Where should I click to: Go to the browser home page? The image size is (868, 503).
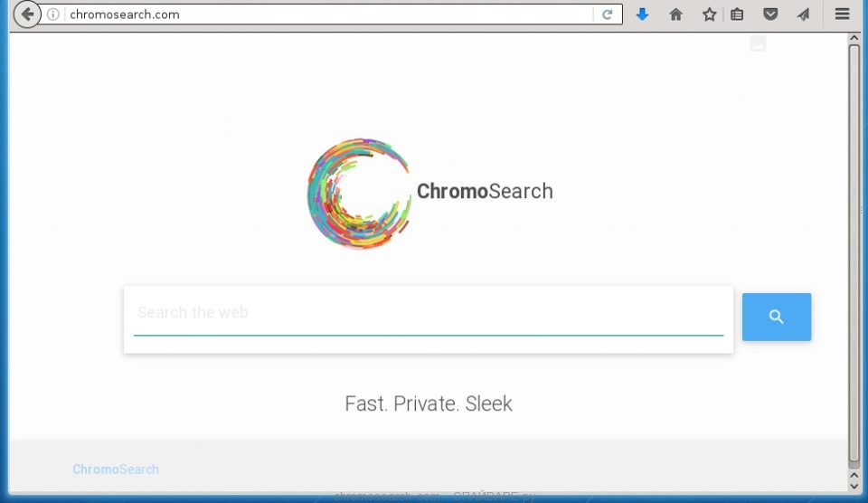point(676,14)
